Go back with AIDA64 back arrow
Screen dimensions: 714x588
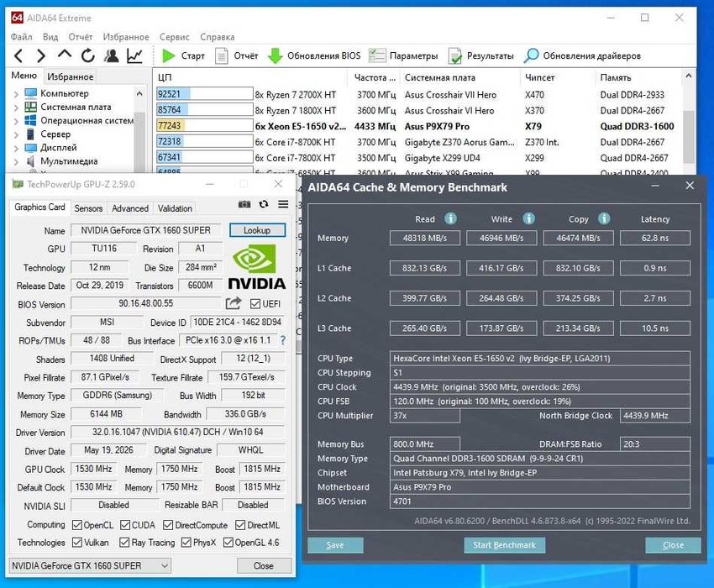(18, 56)
